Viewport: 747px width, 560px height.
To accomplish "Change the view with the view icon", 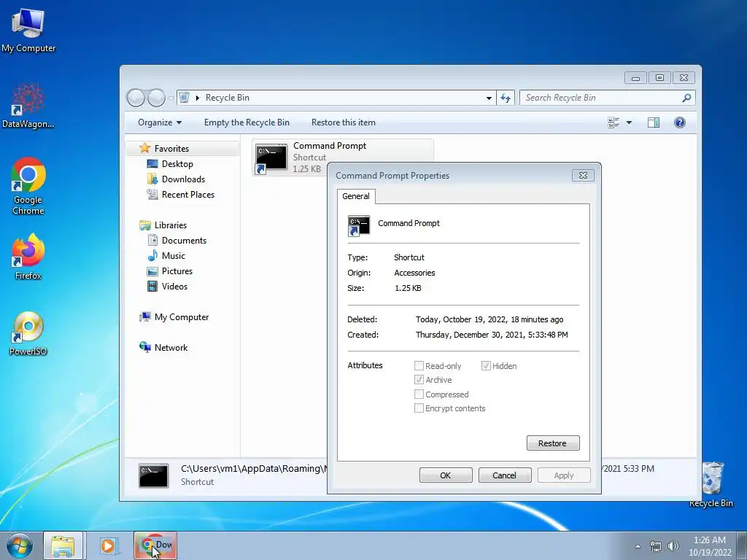I will (x=614, y=122).
